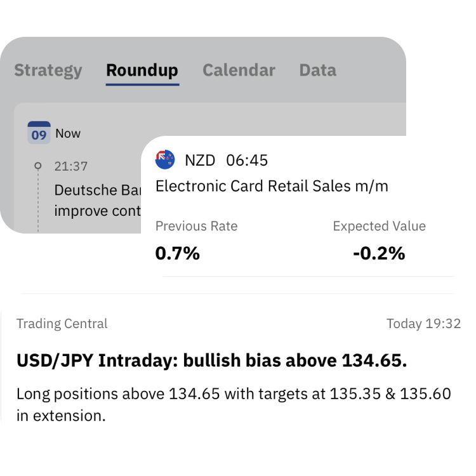Viewport: 476px width, 476px height.
Task: Select the Roundup tab
Action: tap(142, 70)
